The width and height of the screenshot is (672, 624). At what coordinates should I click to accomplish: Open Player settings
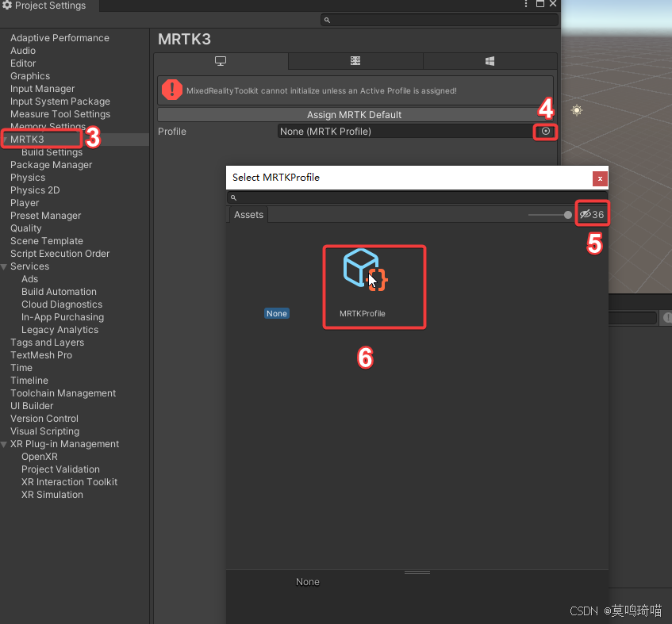(x=25, y=203)
